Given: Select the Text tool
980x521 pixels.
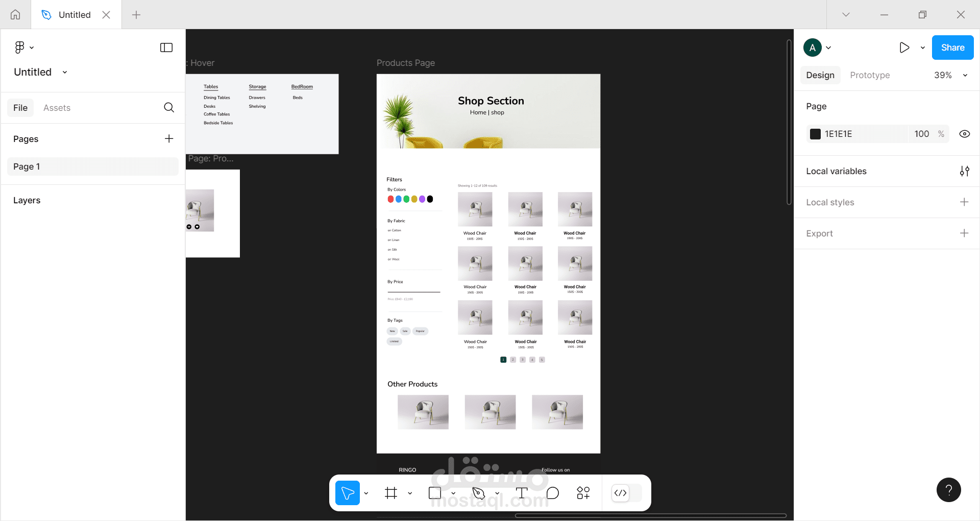Looking at the screenshot, I should (522, 493).
